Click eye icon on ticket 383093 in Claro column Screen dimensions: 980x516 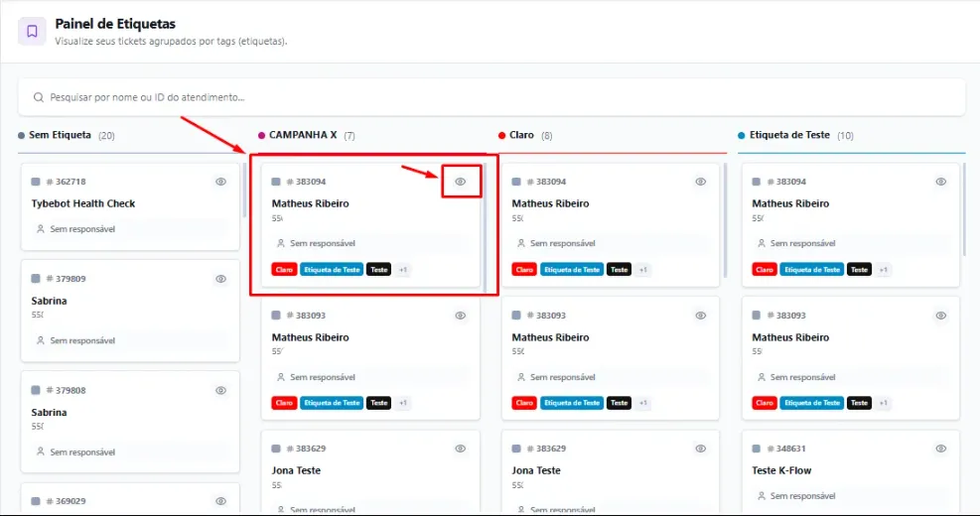[x=701, y=316]
